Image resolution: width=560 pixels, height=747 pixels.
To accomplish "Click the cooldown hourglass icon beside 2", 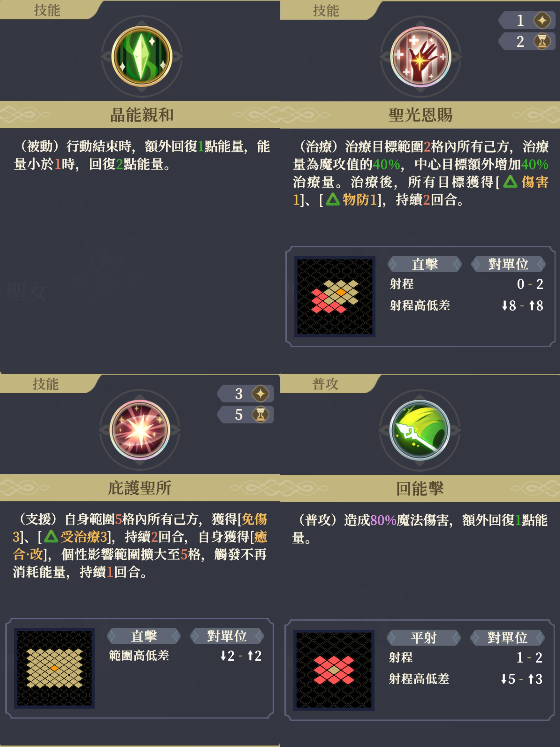I will (x=542, y=42).
